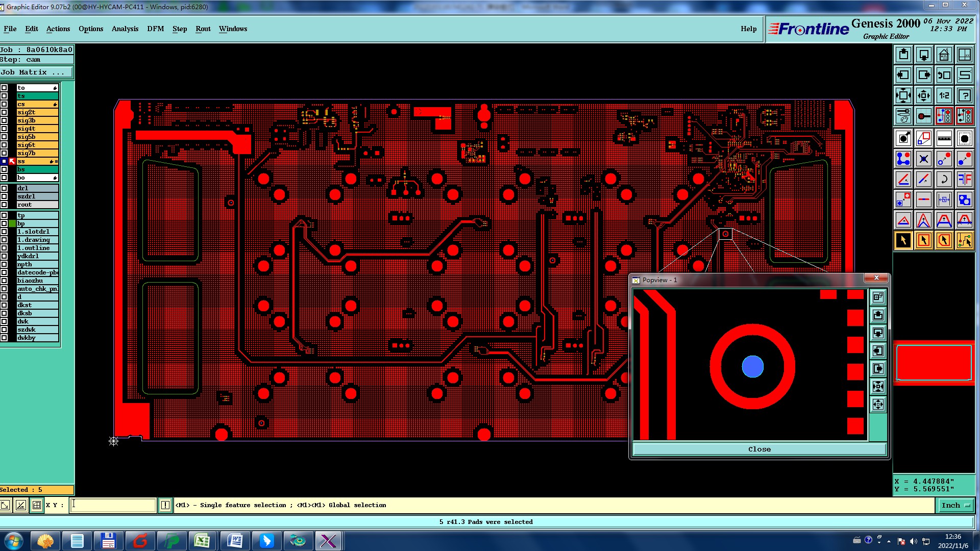Toggle checkbox for layer 'npth'

tap(4, 264)
